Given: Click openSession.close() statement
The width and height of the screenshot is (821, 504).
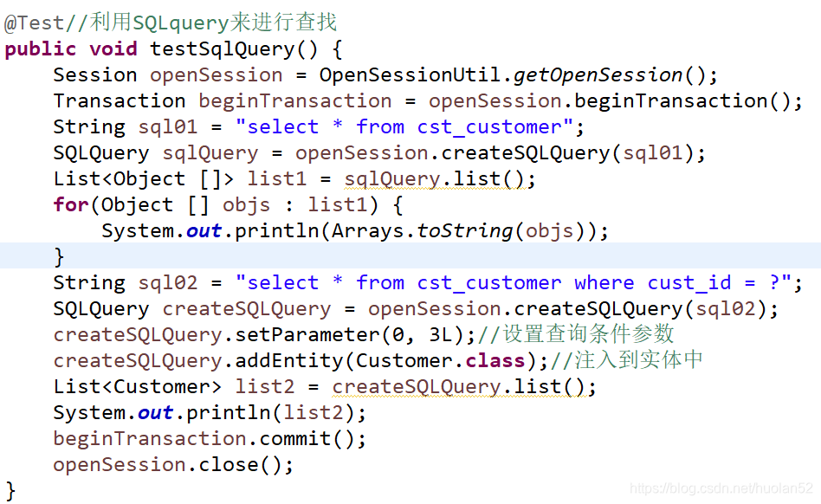Looking at the screenshot, I should click(173, 465).
